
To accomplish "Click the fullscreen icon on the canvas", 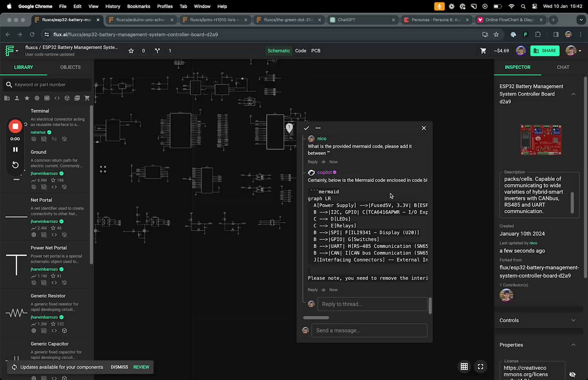I will click(481, 366).
